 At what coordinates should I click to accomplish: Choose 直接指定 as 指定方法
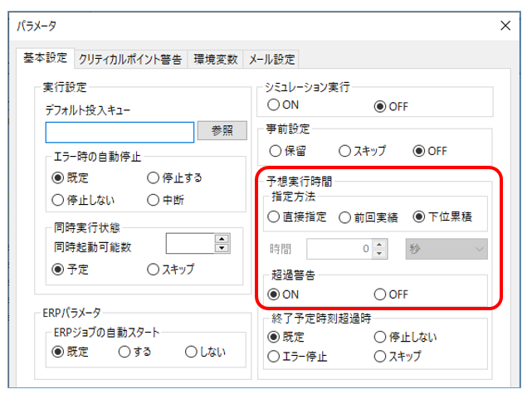(274, 217)
